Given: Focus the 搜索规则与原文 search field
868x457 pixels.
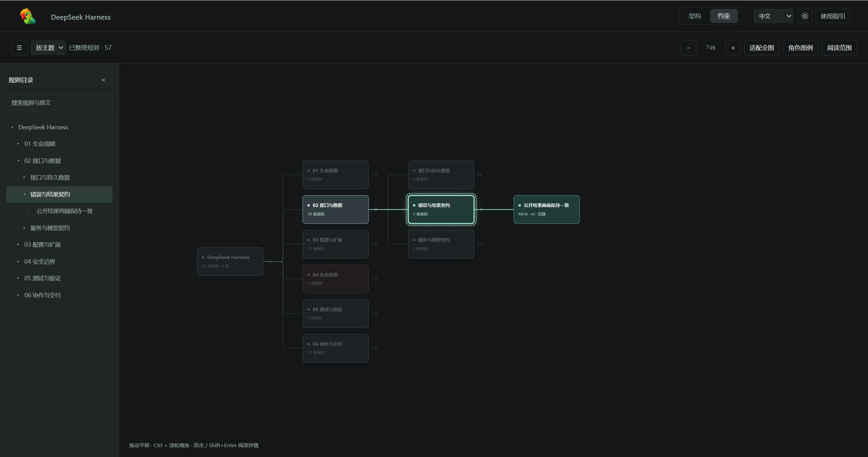Looking at the screenshot, I should (x=59, y=103).
